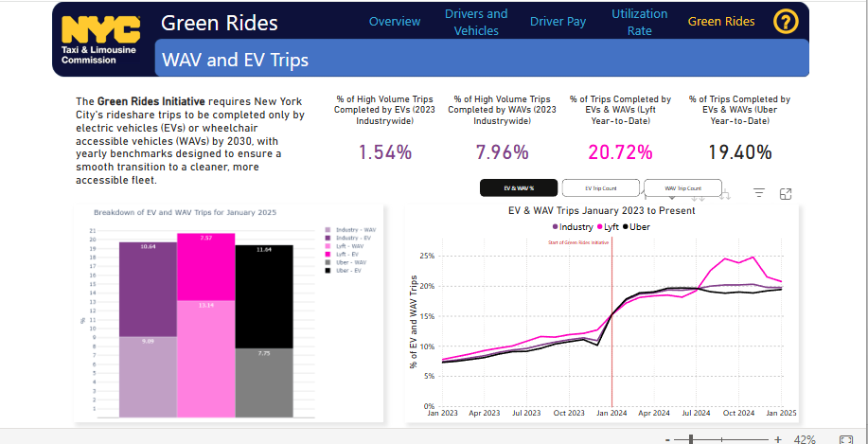Viewport: 868px width, 444px height.
Task: Switch chart to EV Trip Count
Action: point(601,187)
